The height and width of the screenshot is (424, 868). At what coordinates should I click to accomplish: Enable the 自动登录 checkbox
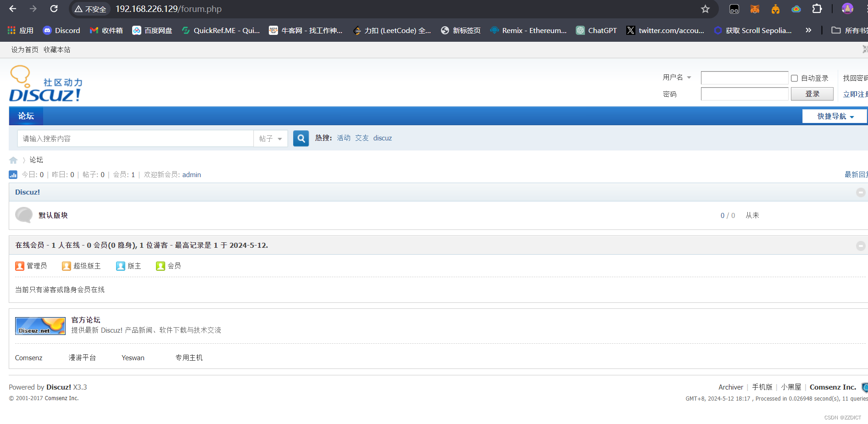(x=795, y=78)
